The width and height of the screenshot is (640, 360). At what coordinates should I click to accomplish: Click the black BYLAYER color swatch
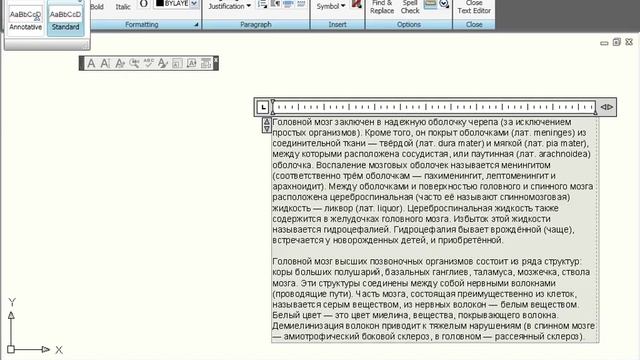(x=160, y=4)
